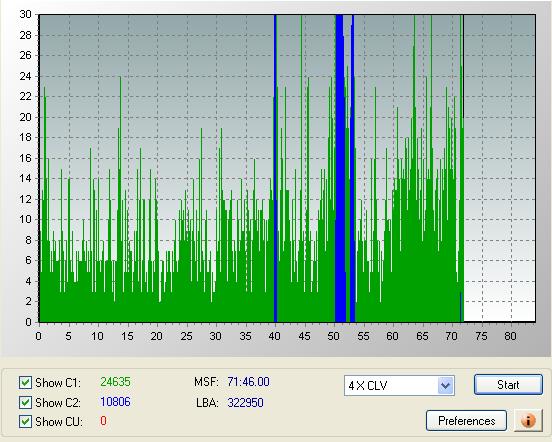The height and width of the screenshot is (442, 552).
Task: Start the disc quality scan
Action: pyautogui.click(x=508, y=385)
